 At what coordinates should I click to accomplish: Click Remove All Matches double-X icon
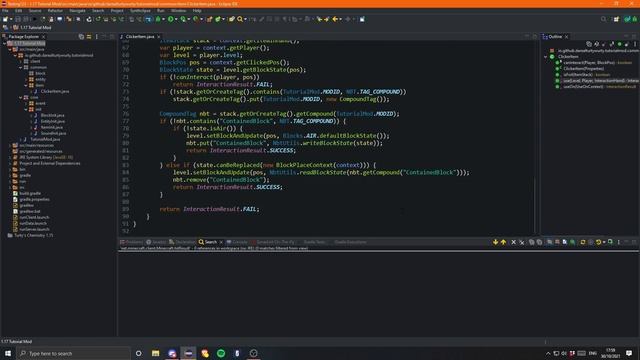[522, 242]
